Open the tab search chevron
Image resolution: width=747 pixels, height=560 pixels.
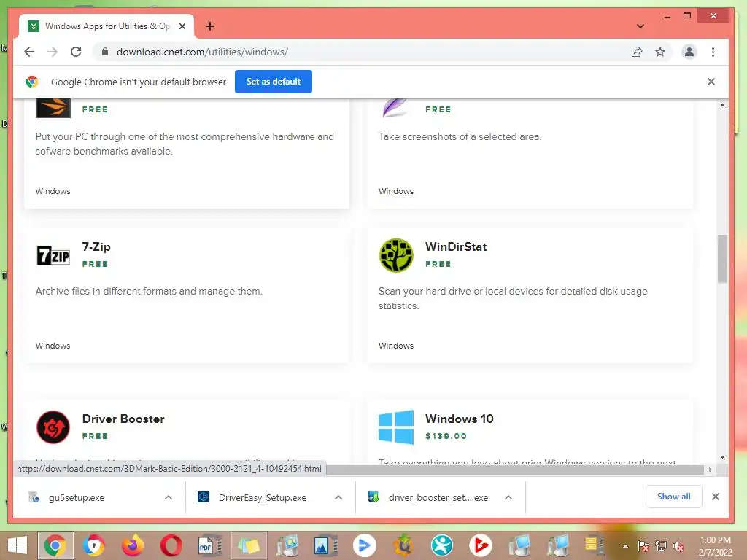pyautogui.click(x=640, y=26)
